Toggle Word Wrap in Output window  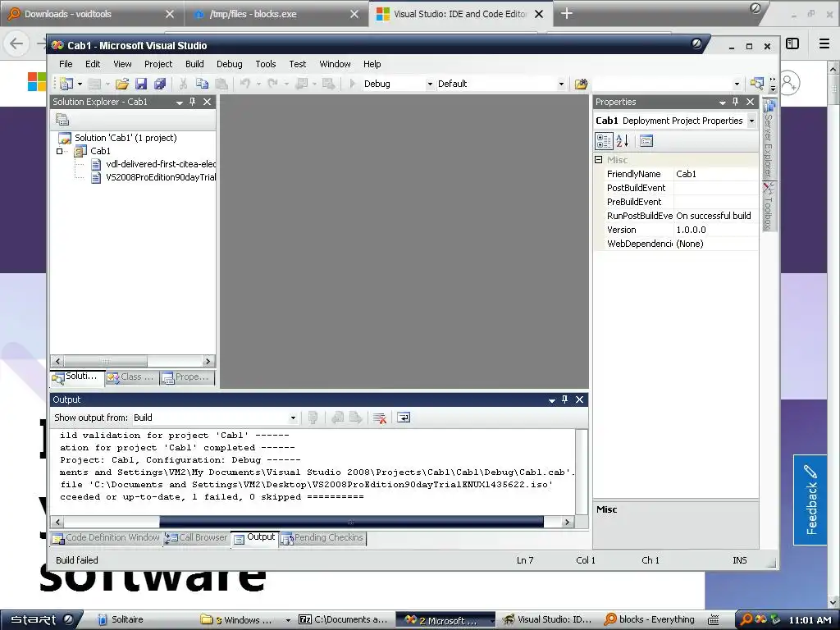click(404, 418)
